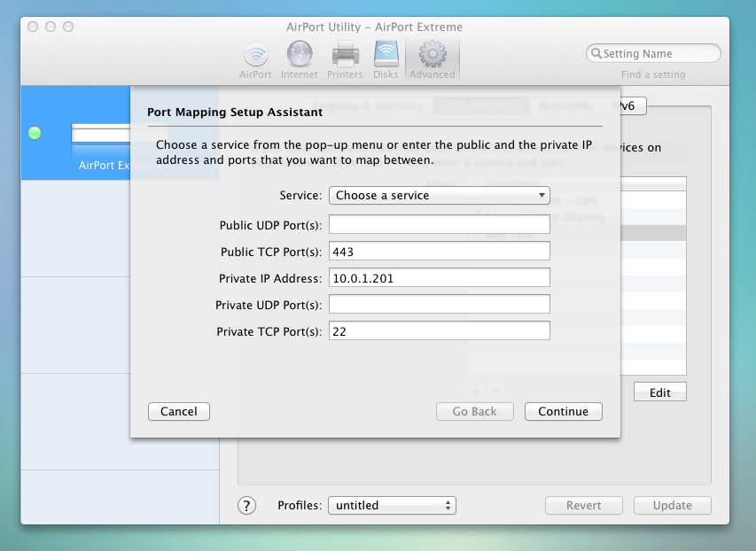This screenshot has height=551, width=756.
Task: Open the Choose a service dropdown
Action: tap(440, 195)
